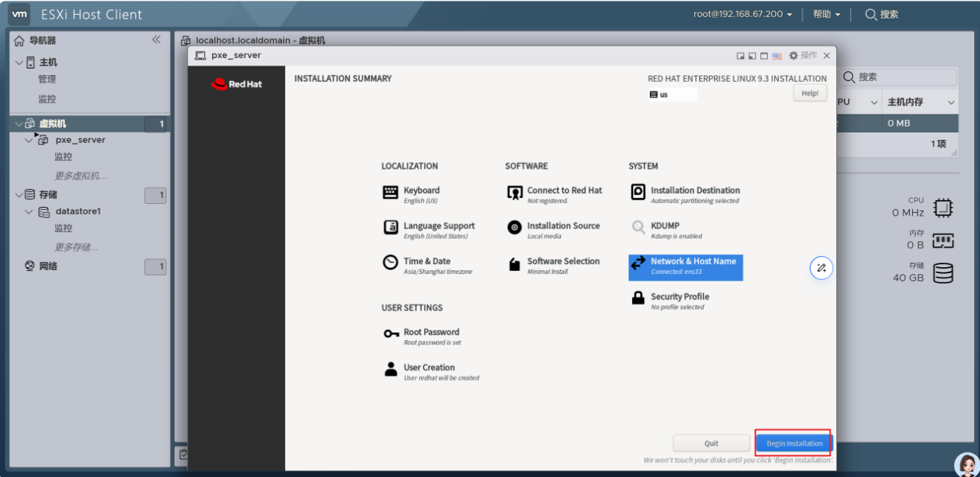Image resolution: width=980 pixels, height=477 pixels.
Task: Click localhost.localdomain - 虚拟机 title
Action: (260, 40)
